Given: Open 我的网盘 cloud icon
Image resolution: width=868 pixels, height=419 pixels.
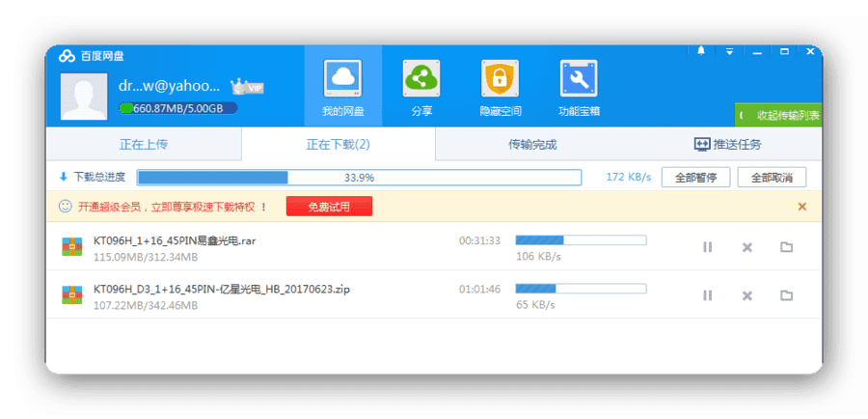Looking at the screenshot, I should coord(342,79).
